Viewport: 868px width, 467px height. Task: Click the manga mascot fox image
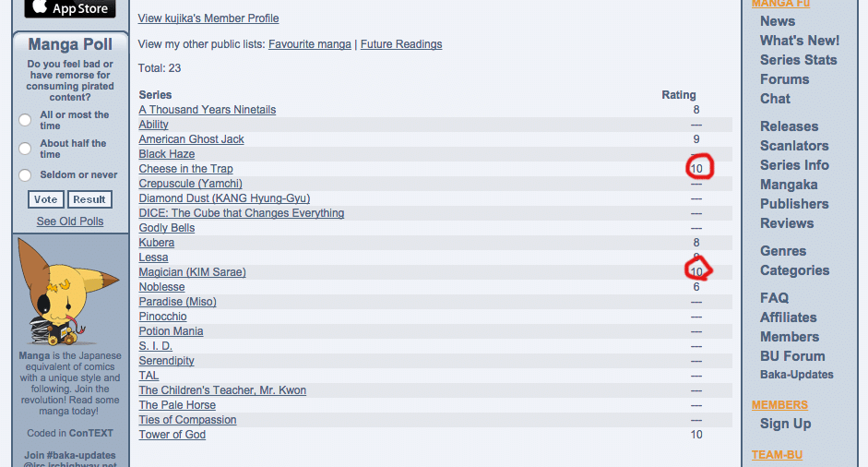click(x=68, y=292)
